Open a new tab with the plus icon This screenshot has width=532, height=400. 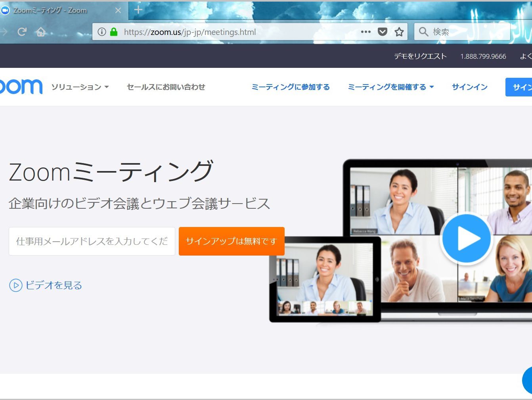[138, 10]
